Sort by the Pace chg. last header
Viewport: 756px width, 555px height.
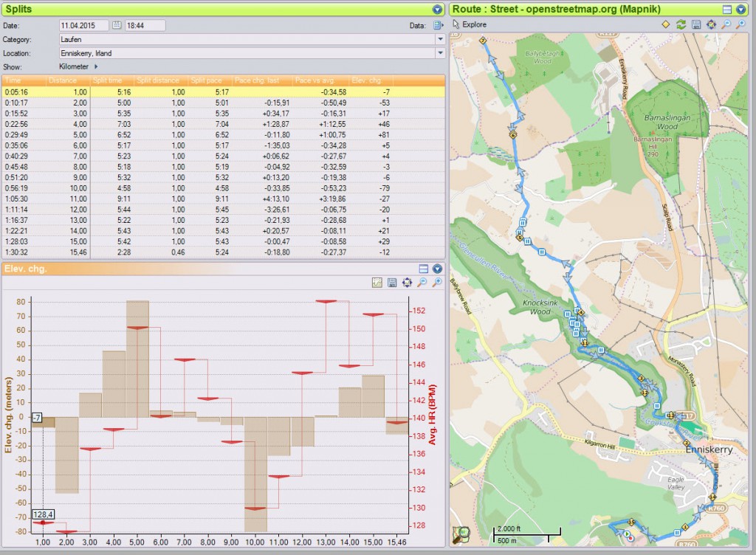coord(262,80)
